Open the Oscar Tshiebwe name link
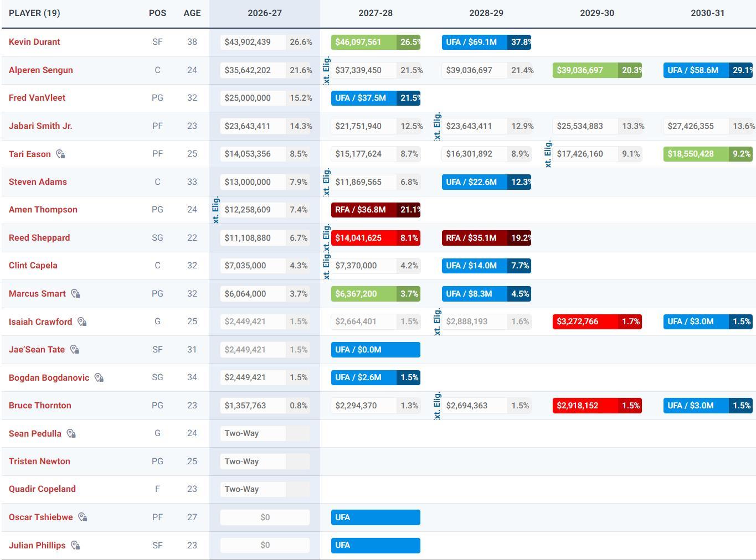 pos(40,517)
